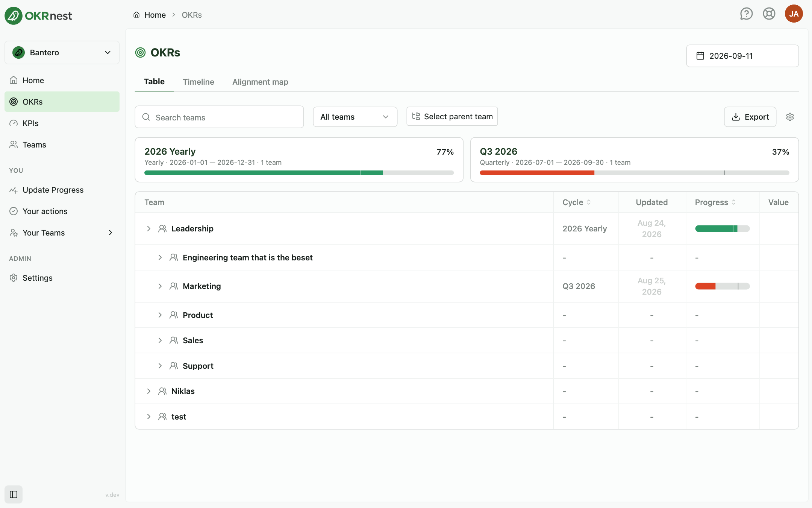
Task: Expand the Support team row
Action: pyautogui.click(x=160, y=366)
